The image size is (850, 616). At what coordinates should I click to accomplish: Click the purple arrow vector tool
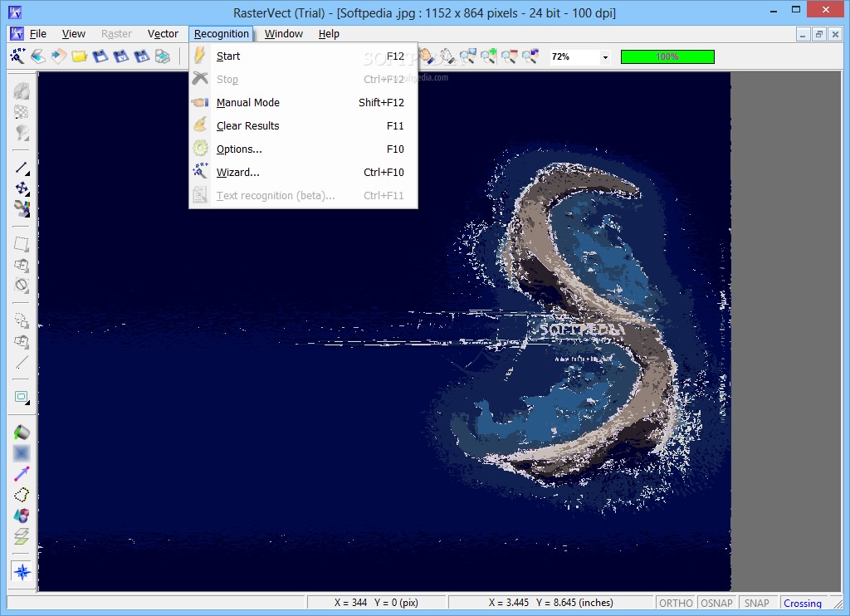[x=22, y=474]
